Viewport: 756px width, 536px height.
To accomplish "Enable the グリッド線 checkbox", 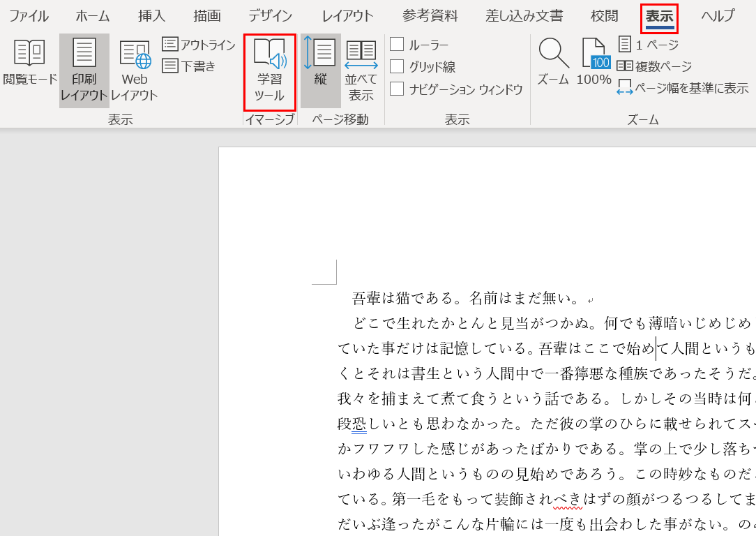I will (x=397, y=66).
